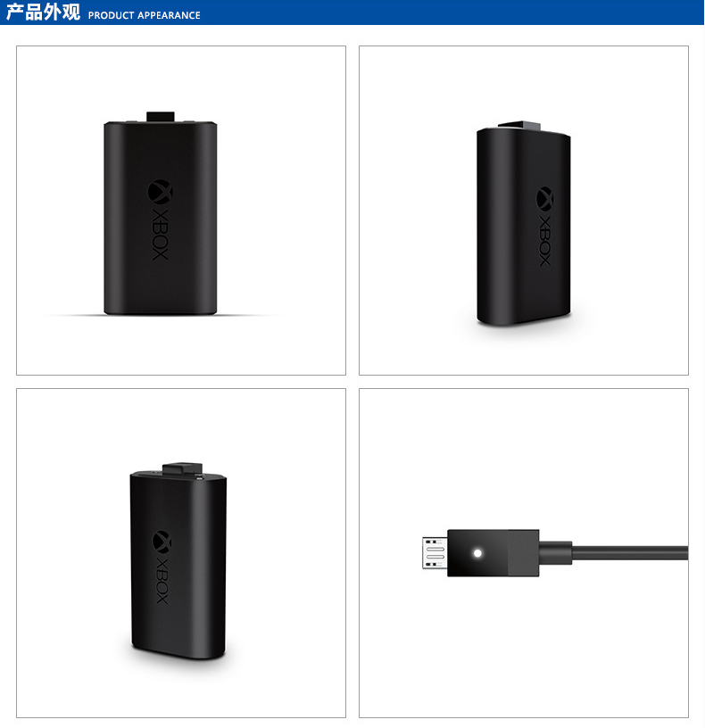705x728 pixels.
Task: Select the PRODUCT APPEARANCE heading text
Action: (144, 15)
